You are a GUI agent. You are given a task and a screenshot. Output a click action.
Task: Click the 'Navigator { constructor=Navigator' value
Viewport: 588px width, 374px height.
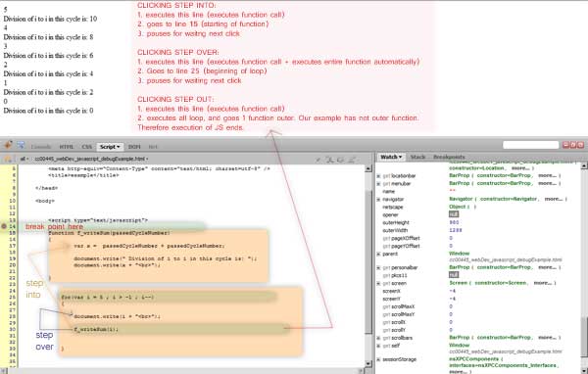click(x=508, y=199)
